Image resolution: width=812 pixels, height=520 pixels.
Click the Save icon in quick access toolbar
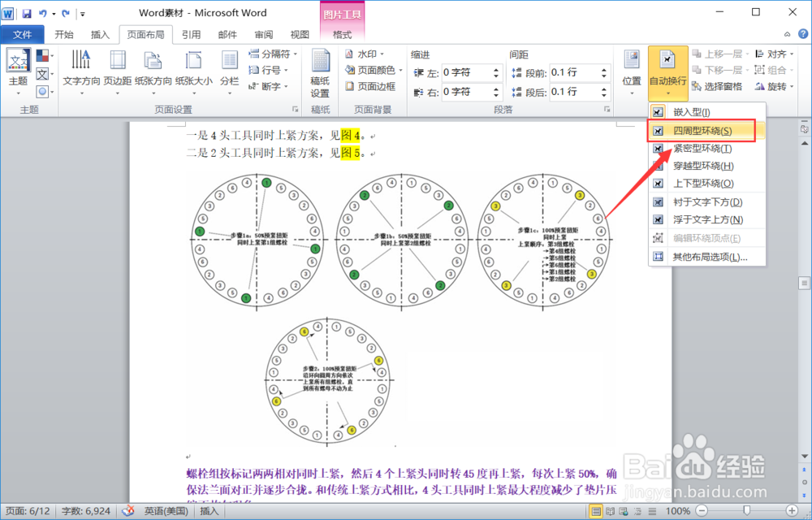[x=27, y=14]
